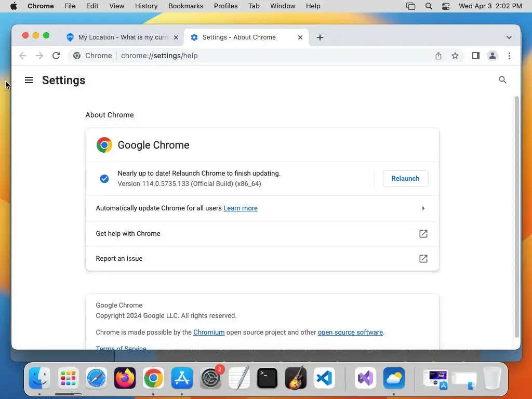Image resolution: width=532 pixels, height=399 pixels.
Task: Click Get help with Chrome
Action: pyautogui.click(x=262, y=233)
